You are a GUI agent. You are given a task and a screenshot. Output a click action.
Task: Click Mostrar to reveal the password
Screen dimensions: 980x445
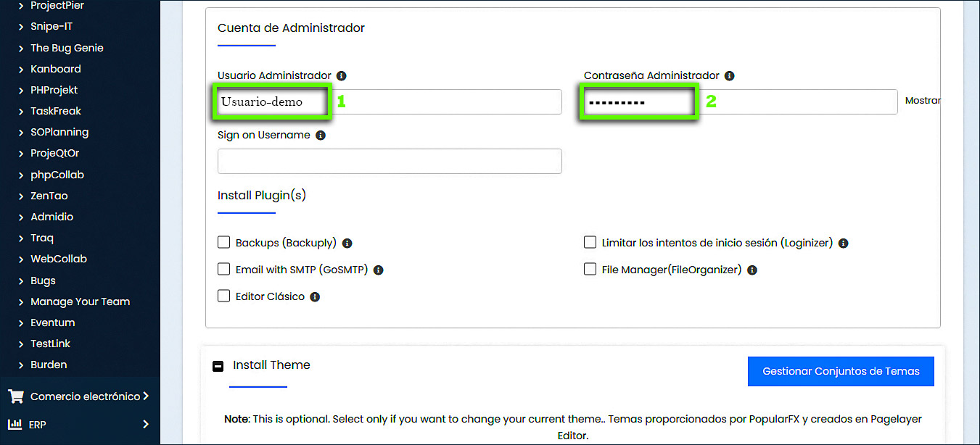pyautogui.click(x=922, y=101)
